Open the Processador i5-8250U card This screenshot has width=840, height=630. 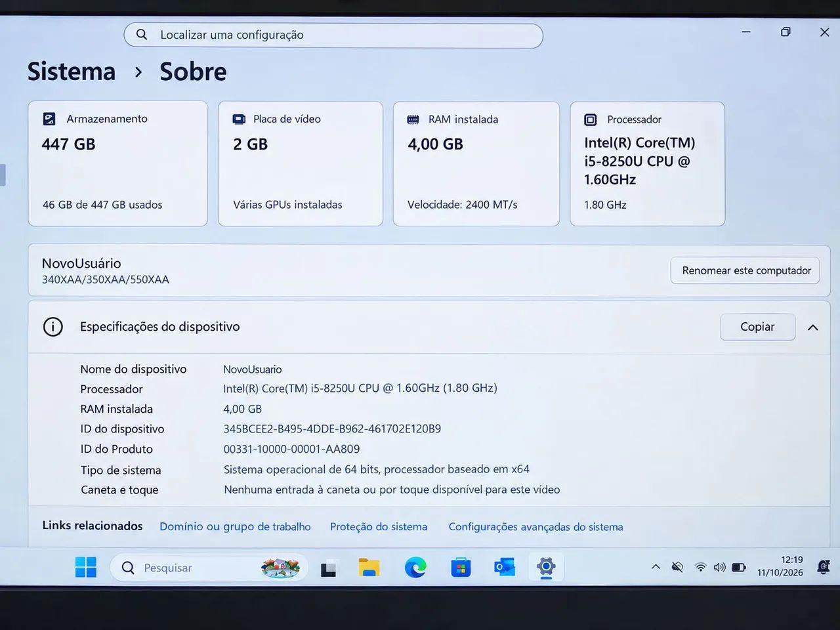[648, 163]
